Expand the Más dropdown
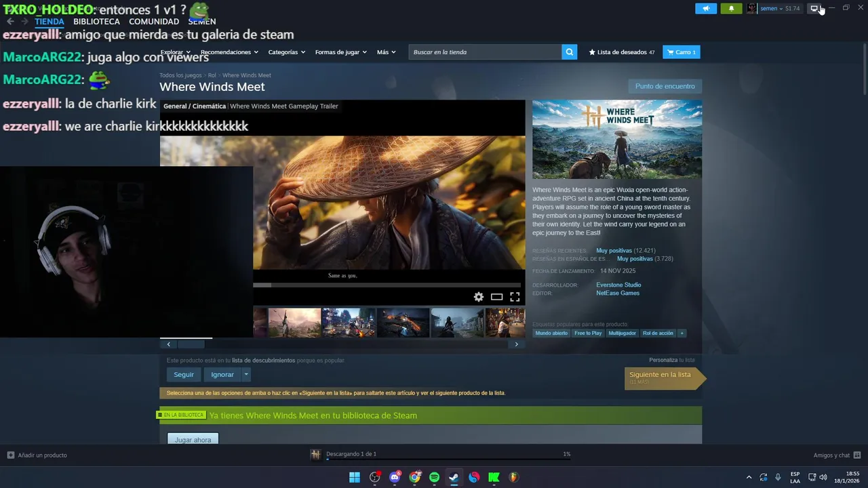868x488 pixels. pyautogui.click(x=387, y=52)
